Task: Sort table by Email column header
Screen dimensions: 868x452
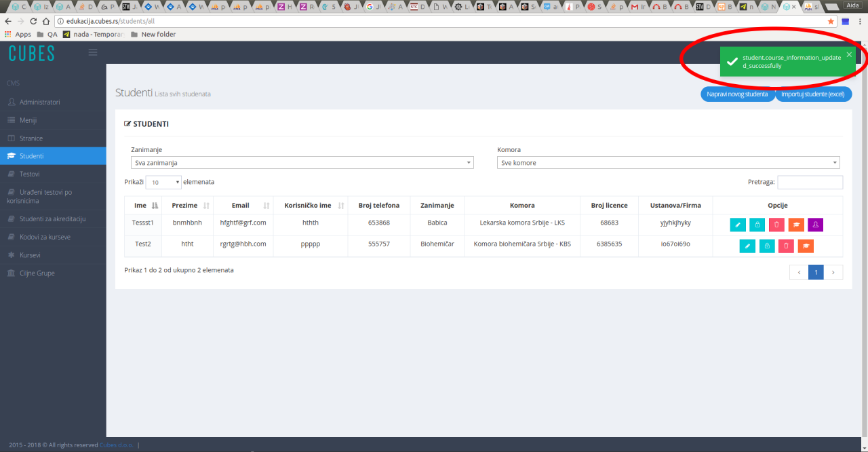Action: [x=240, y=206]
